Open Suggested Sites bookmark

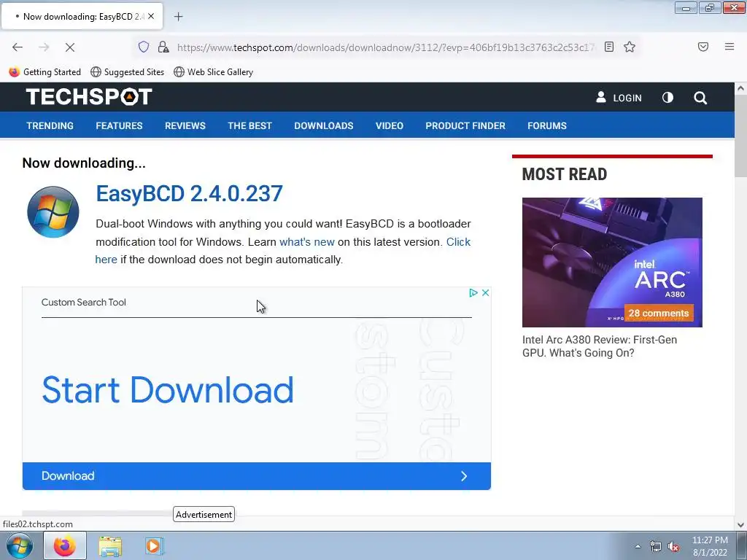(x=127, y=72)
